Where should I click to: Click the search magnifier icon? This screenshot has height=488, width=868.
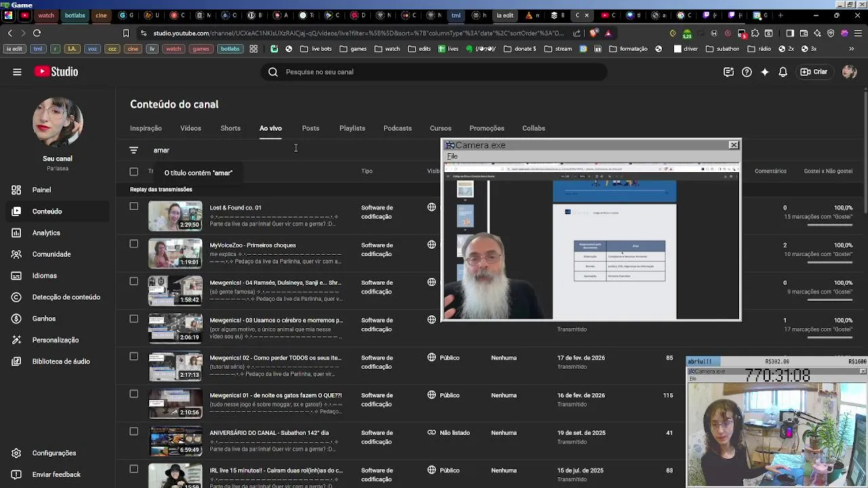click(273, 72)
